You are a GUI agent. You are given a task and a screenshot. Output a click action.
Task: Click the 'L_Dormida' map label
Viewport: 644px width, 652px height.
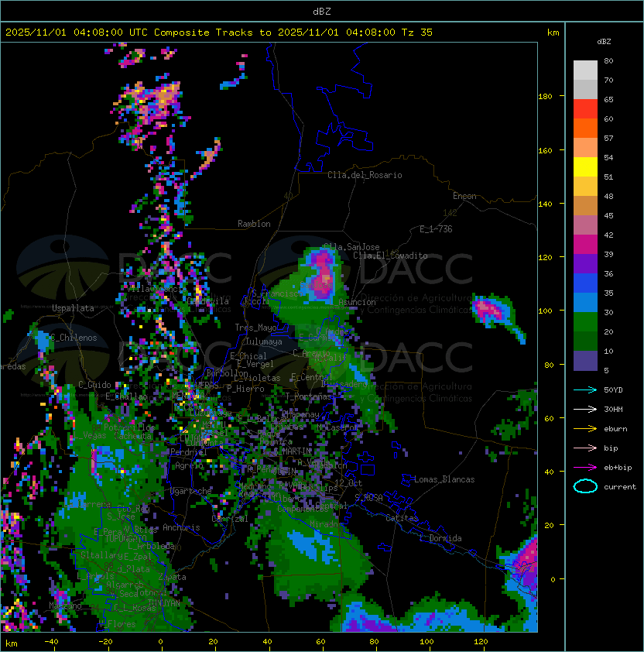(x=440, y=538)
